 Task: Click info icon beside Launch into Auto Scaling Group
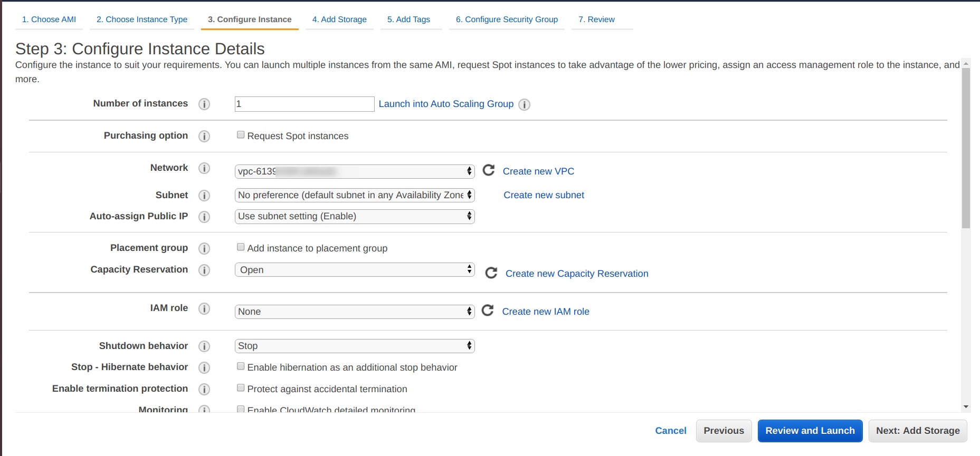(524, 104)
